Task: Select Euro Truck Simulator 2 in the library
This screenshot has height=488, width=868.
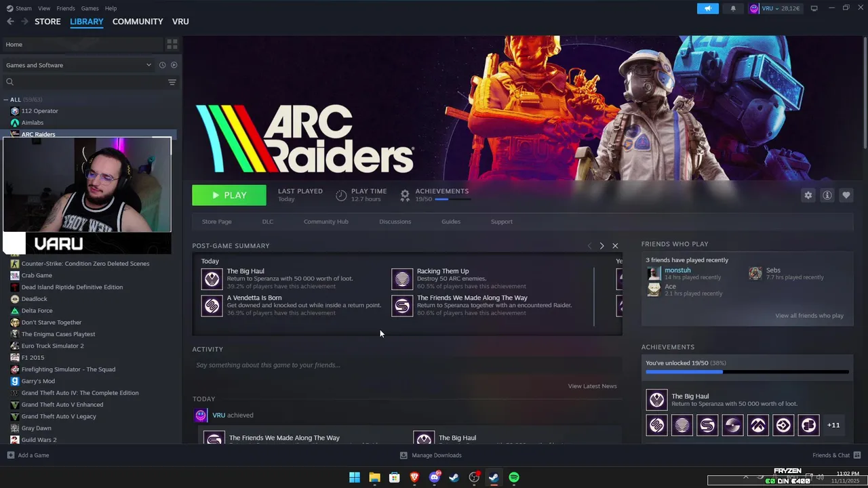Action: click(x=52, y=346)
